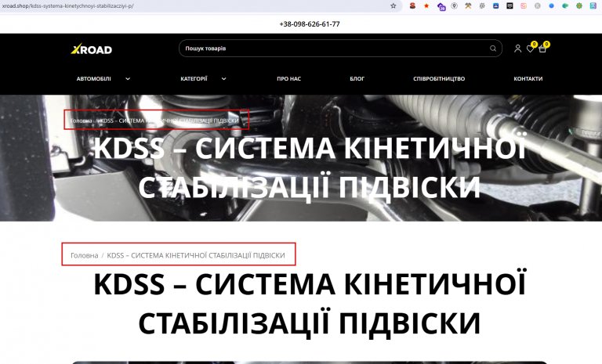Image resolution: width=602 pixels, height=364 pixels.
Task: Click the black KDSS heading below the banner
Action: pyautogui.click(x=310, y=303)
